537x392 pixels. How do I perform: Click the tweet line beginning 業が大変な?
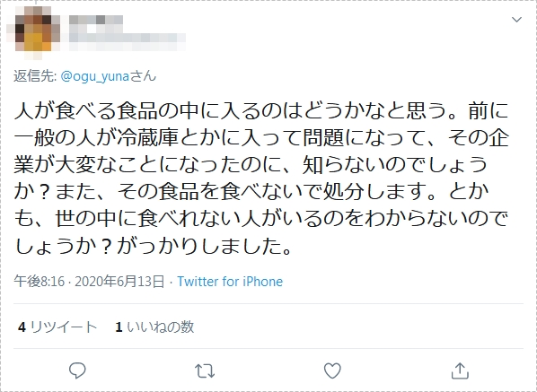(x=251, y=164)
